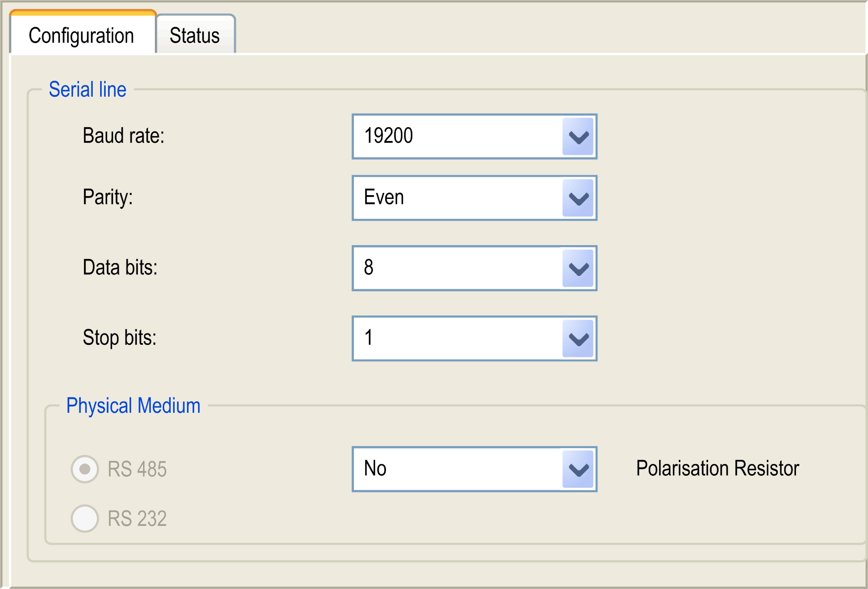Click the Even parity value field
This screenshot has height=589, width=868.
[457, 198]
